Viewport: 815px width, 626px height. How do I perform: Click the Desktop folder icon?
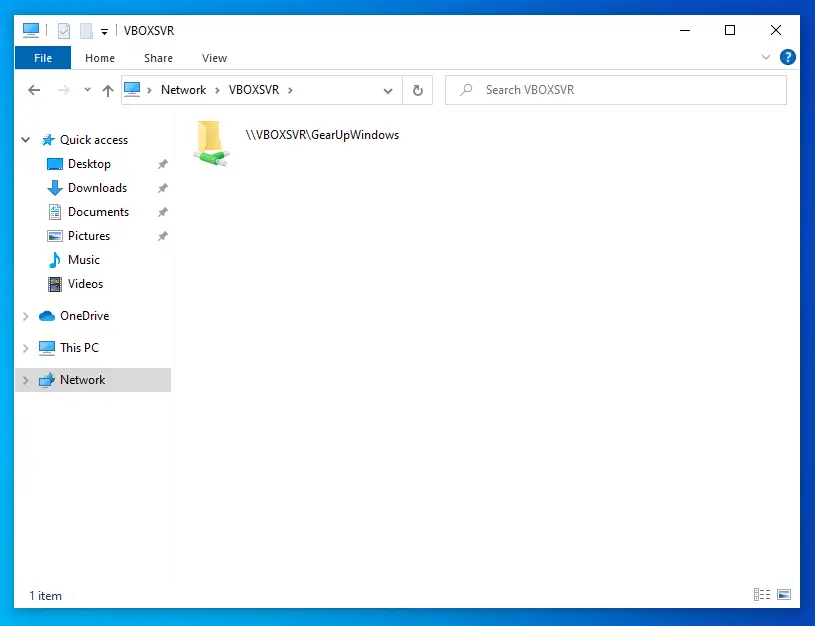pyautogui.click(x=55, y=164)
